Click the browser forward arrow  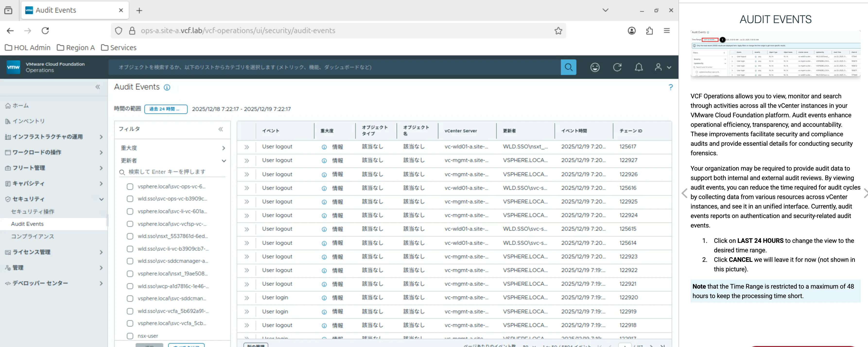click(28, 31)
